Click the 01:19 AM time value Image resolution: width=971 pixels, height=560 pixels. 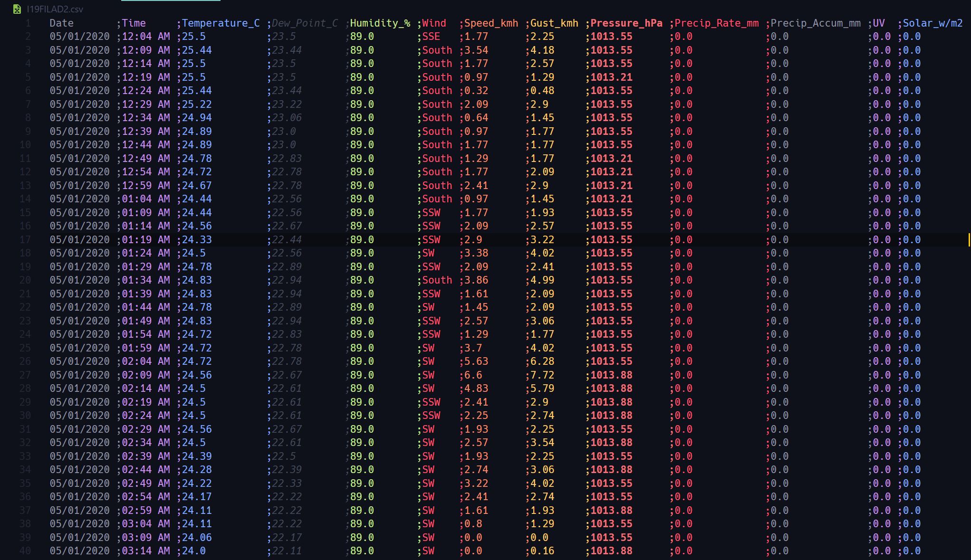coord(146,240)
